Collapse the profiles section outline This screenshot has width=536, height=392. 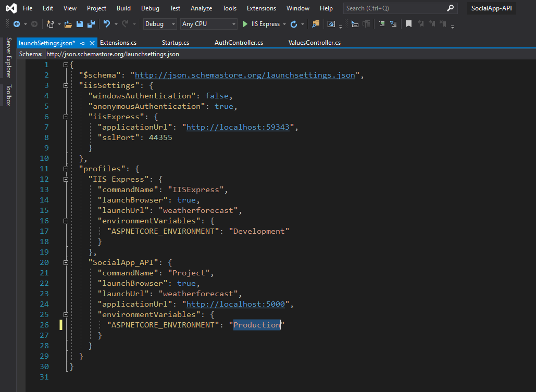point(66,169)
